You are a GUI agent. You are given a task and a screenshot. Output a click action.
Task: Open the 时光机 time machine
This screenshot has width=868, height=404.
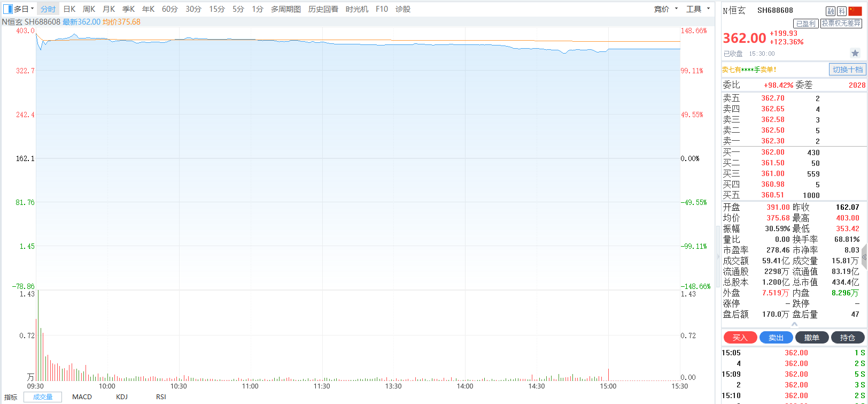pos(357,9)
